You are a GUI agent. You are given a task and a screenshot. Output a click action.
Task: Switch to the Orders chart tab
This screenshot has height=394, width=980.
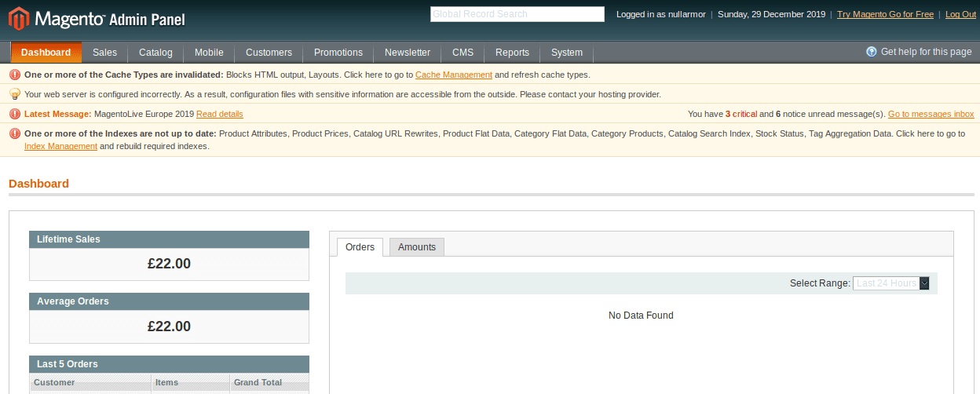(360, 247)
